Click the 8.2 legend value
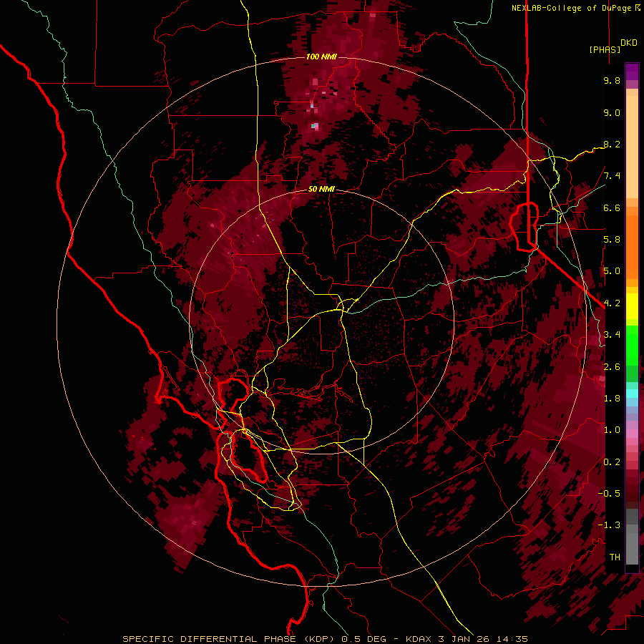 pyautogui.click(x=612, y=144)
